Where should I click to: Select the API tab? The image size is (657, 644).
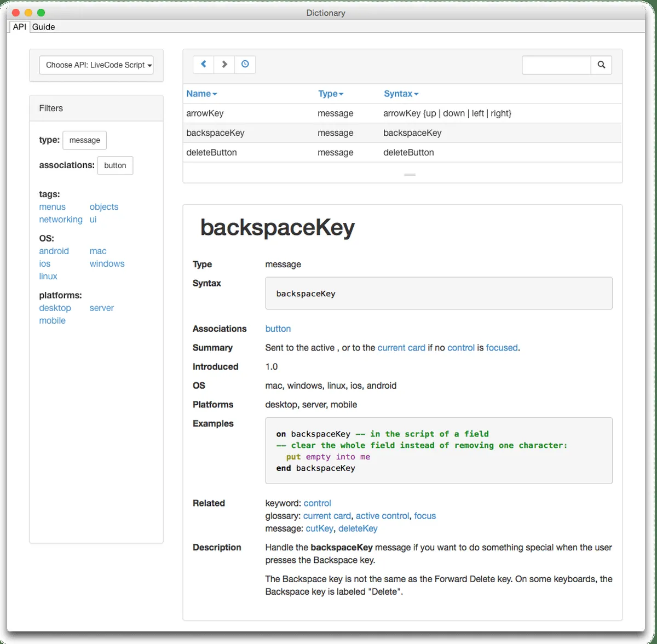(x=19, y=27)
